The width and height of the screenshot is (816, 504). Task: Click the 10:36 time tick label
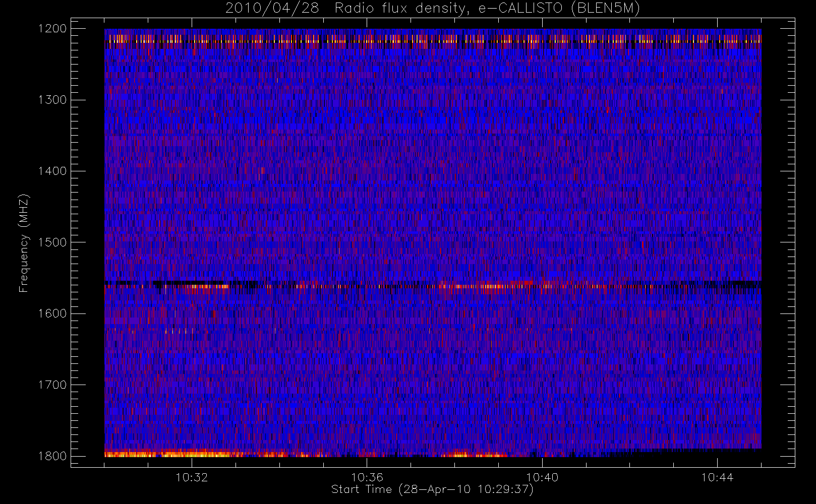367,477
